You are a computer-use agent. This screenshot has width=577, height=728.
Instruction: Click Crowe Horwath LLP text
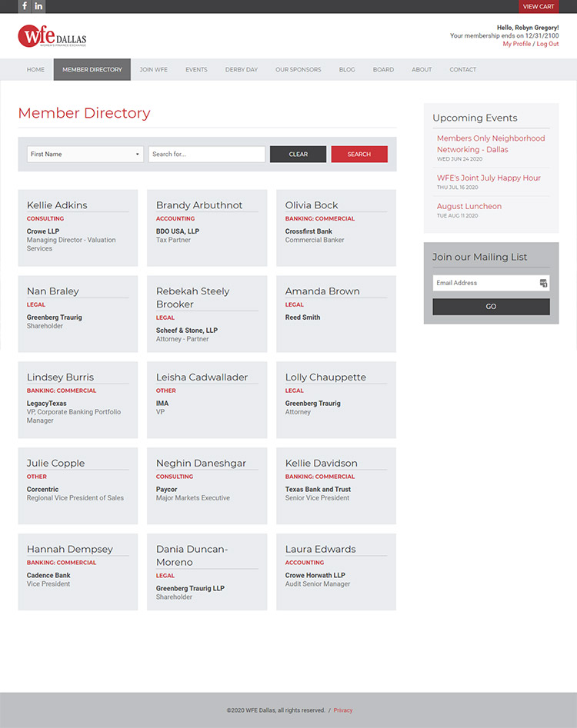(315, 575)
